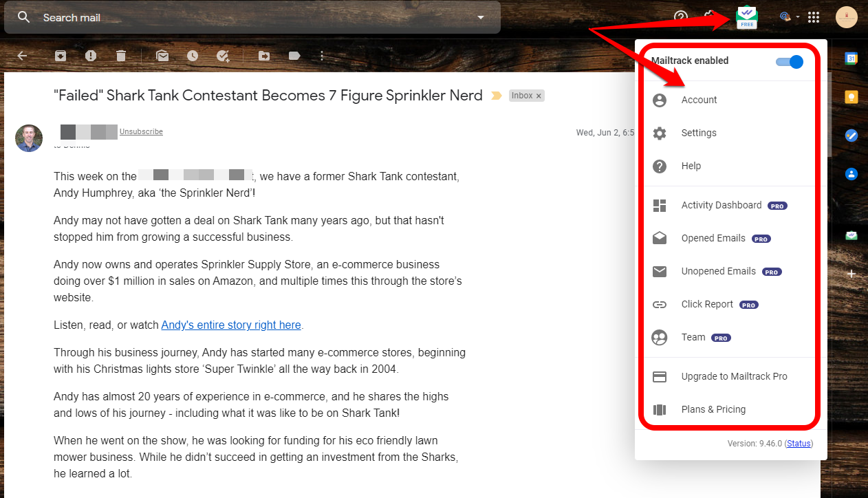Image resolution: width=868 pixels, height=498 pixels.
Task: Open Account in Mailtrack menu
Action: coord(730,100)
